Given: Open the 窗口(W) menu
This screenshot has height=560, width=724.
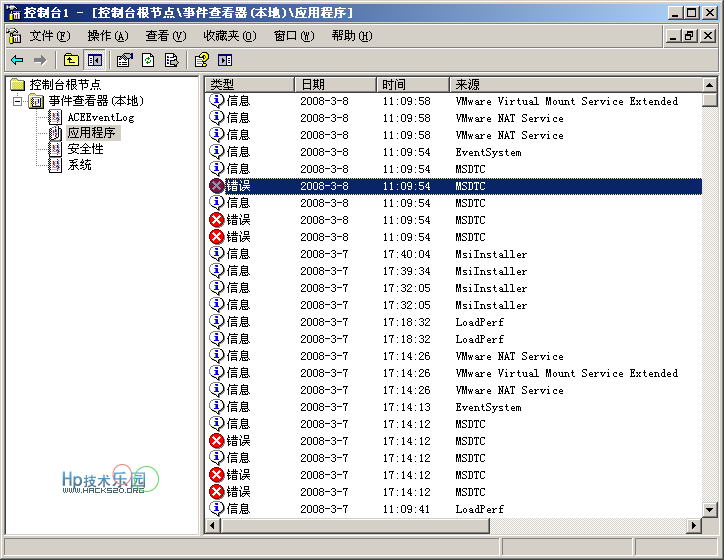Looking at the screenshot, I should 294,36.
